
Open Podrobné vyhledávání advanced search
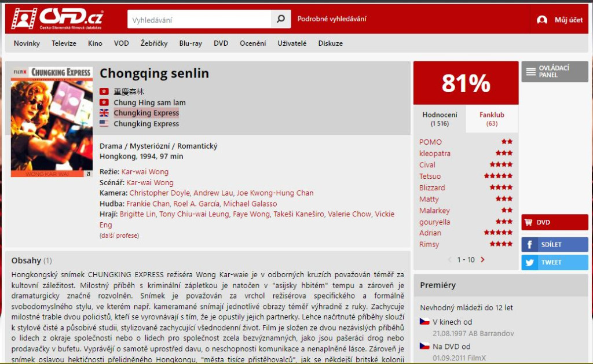pos(332,19)
